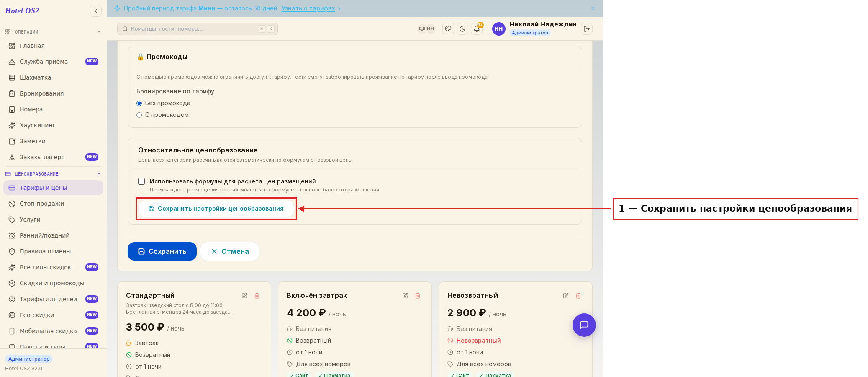The width and height of the screenshot is (868, 377).
Task: Open the НН user avatar
Action: click(x=498, y=29)
